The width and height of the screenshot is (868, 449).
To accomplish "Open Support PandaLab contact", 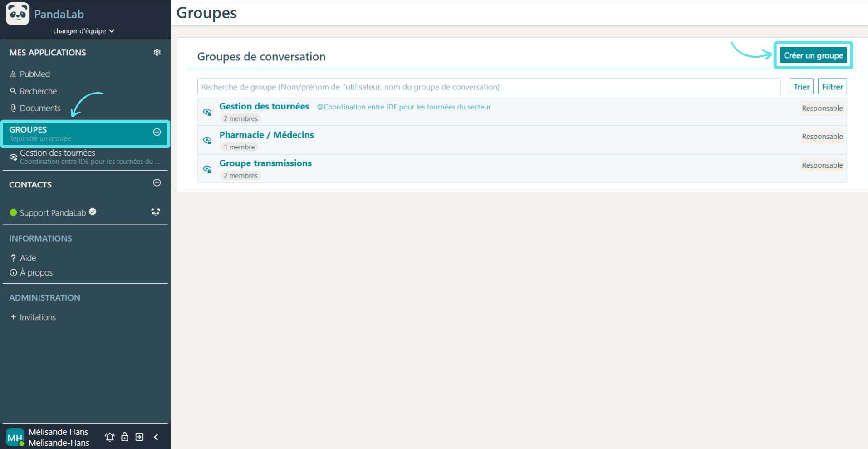I will [x=53, y=213].
